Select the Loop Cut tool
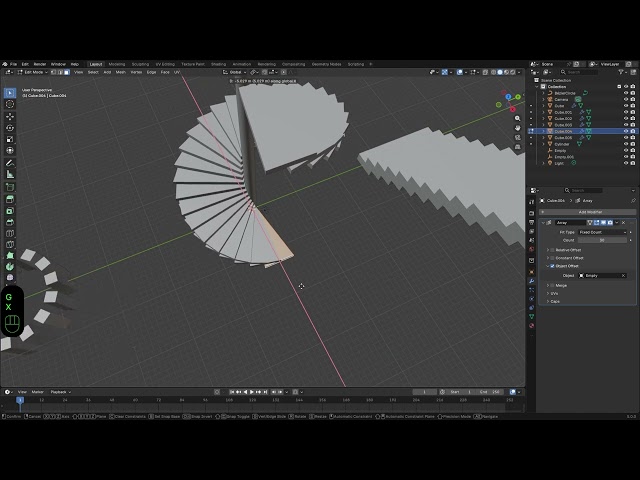The height and width of the screenshot is (480, 640). pyautogui.click(x=10, y=233)
